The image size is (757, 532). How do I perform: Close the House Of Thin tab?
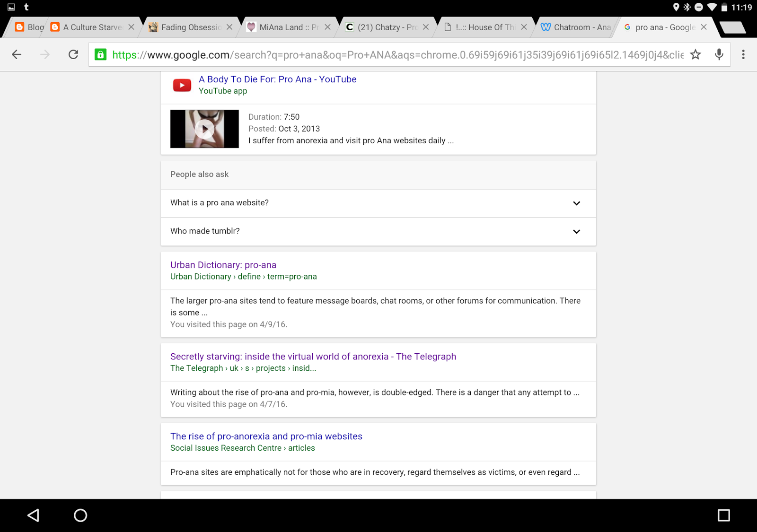coord(524,27)
